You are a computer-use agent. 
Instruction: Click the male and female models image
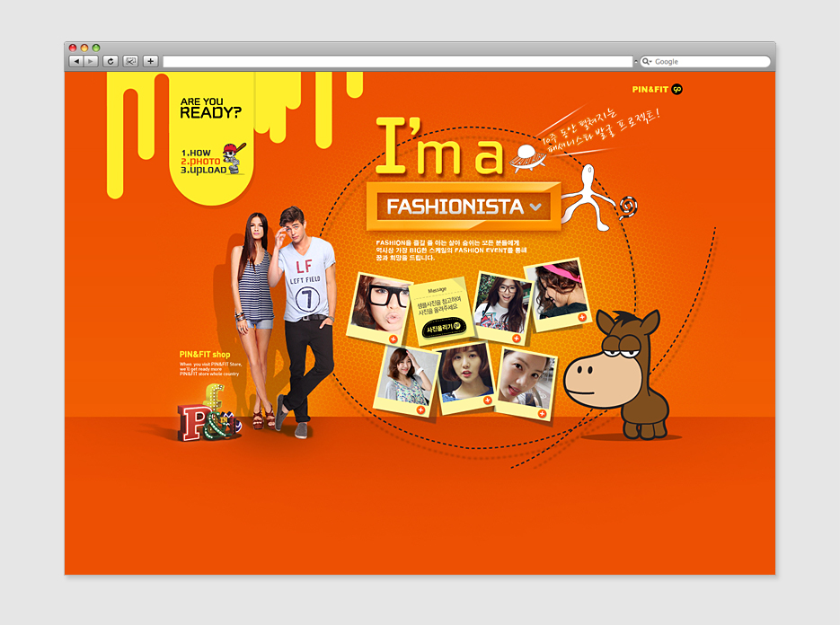tap(283, 321)
